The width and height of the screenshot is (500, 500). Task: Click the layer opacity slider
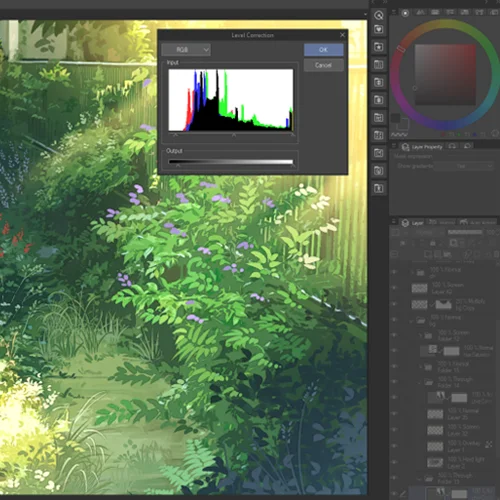click(465, 232)
